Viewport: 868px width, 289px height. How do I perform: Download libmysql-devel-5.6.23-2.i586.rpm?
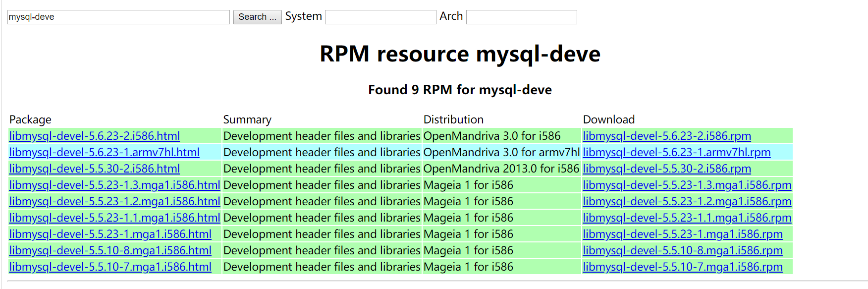667,136
